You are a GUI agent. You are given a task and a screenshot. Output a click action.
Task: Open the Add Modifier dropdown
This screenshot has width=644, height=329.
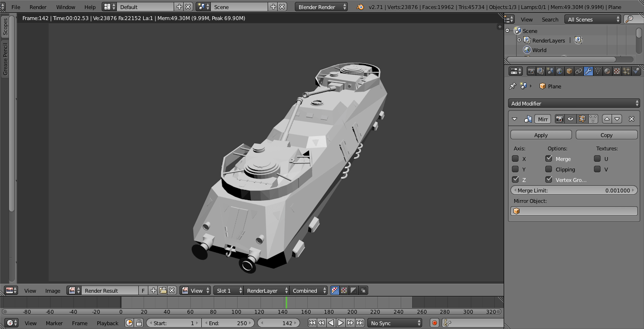(574, 104)
